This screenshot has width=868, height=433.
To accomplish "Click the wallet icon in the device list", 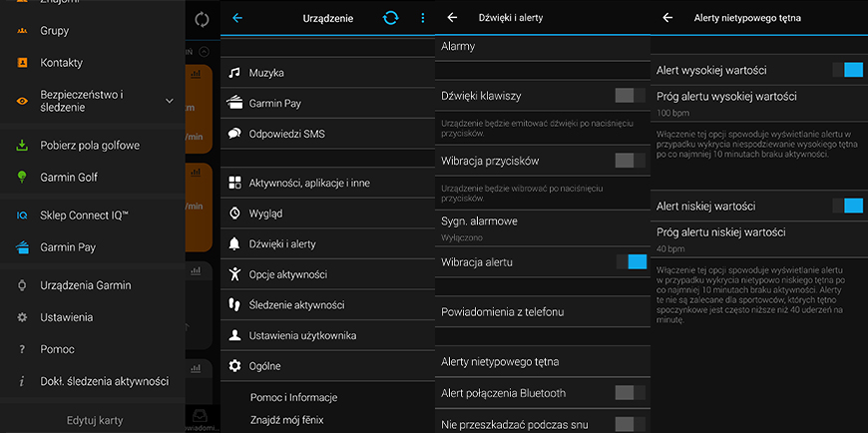I will click(234, 103).
